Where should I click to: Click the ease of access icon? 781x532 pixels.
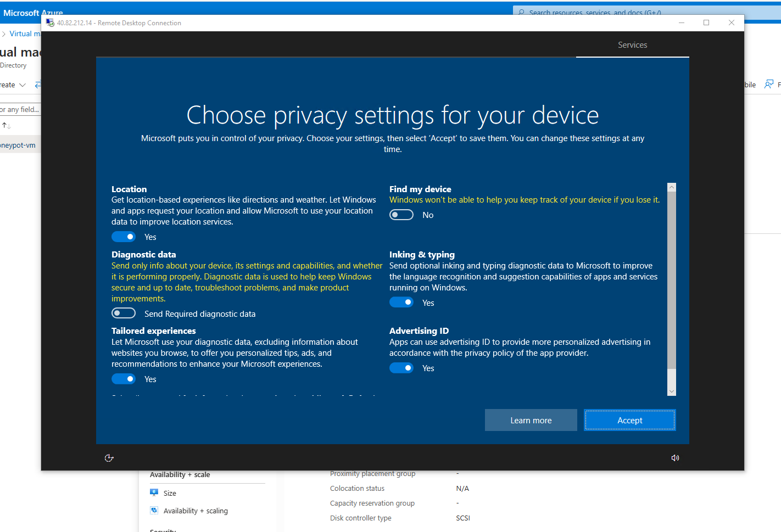(109, 458)
